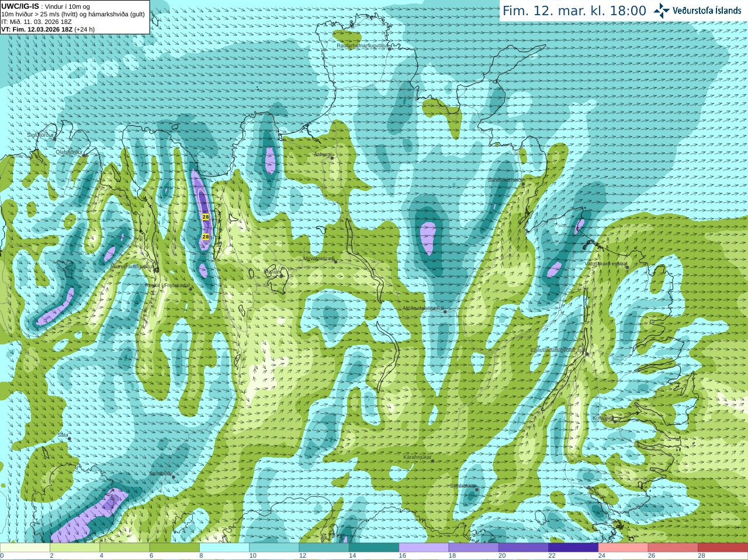
Task: Click the Akureyrarflugvöllur station label
Action: (132, 267)
